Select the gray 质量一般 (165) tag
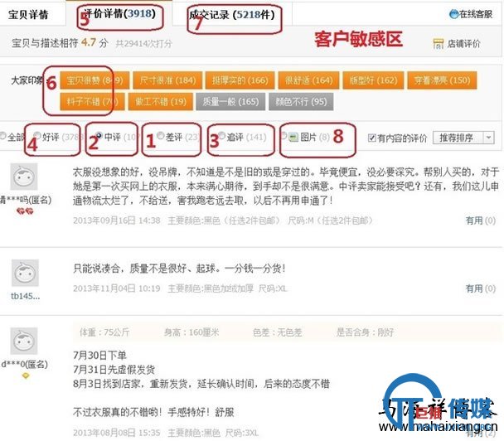 (230, 102)
